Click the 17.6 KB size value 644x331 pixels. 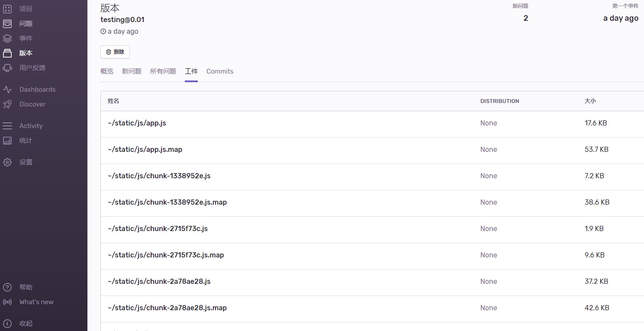596,123
